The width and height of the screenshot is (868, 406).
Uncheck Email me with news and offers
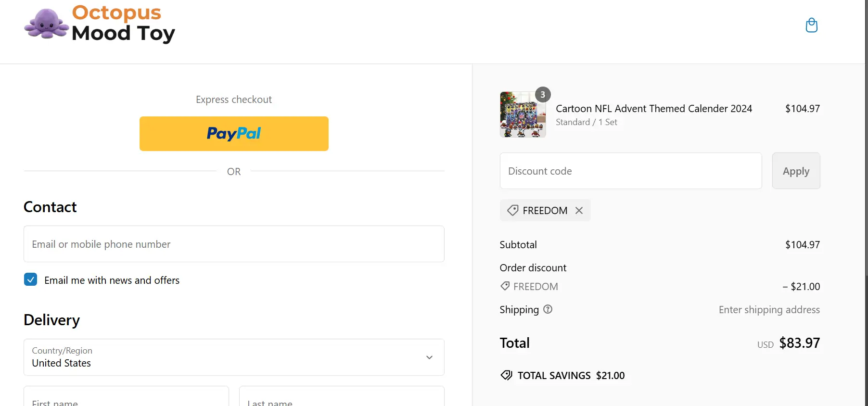31,279
